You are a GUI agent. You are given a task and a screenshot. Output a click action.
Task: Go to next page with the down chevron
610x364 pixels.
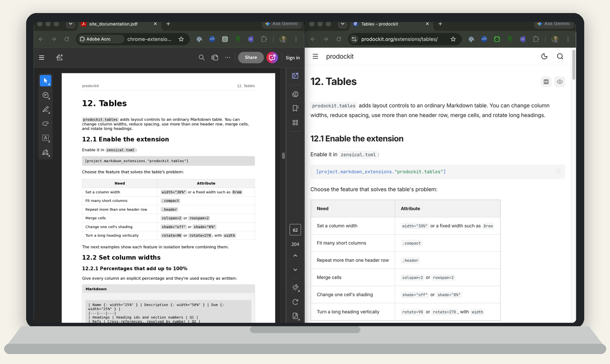click(295, 270)
